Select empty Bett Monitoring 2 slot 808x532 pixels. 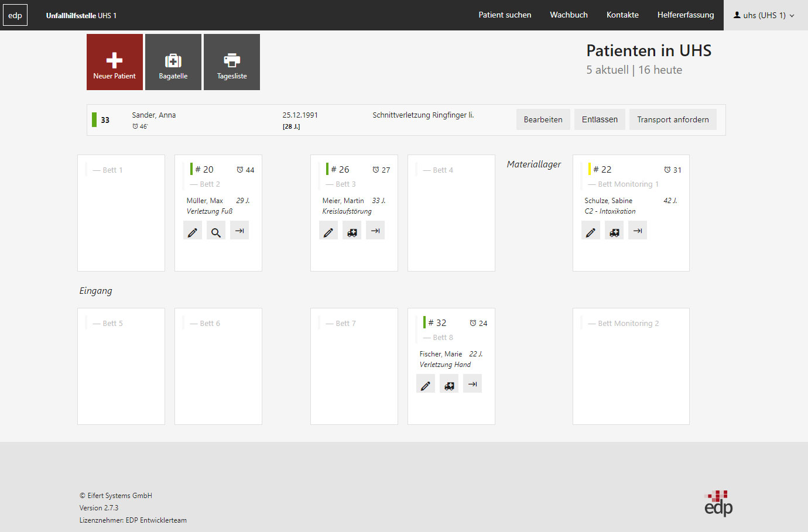click(631, 366)
